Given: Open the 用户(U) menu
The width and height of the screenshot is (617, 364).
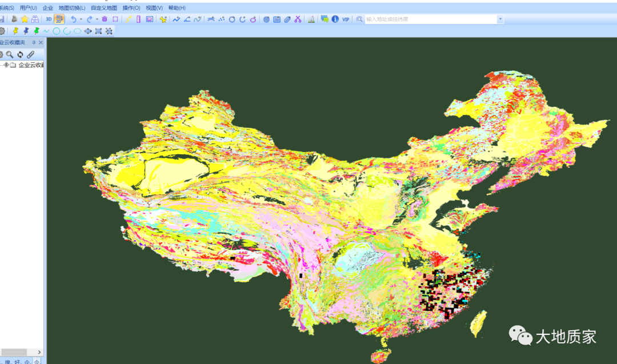Looking at the screenshot, I should point(29,8).
